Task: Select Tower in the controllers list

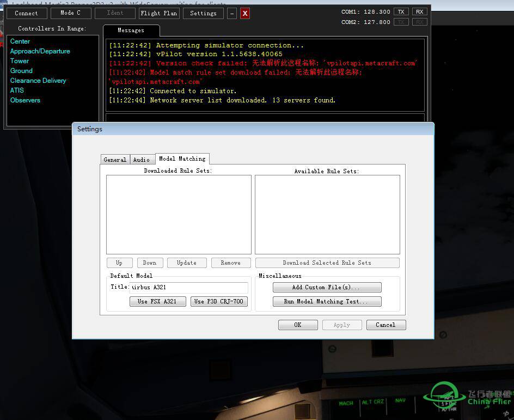Action: click(20, 61)
